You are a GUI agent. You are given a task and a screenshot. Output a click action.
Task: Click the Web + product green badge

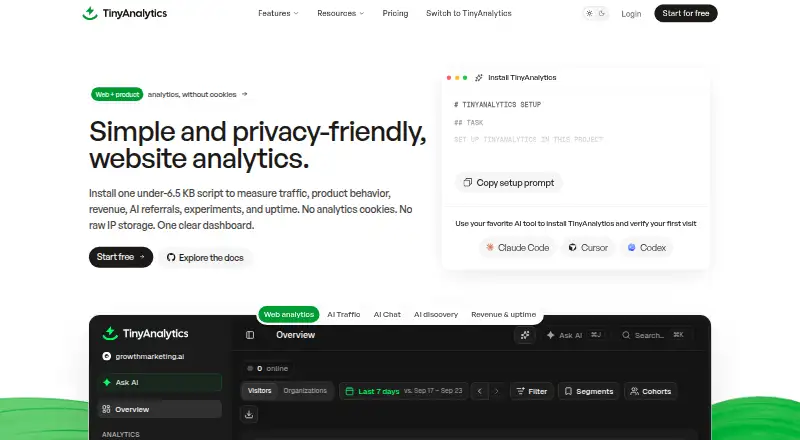pos(117,94)
